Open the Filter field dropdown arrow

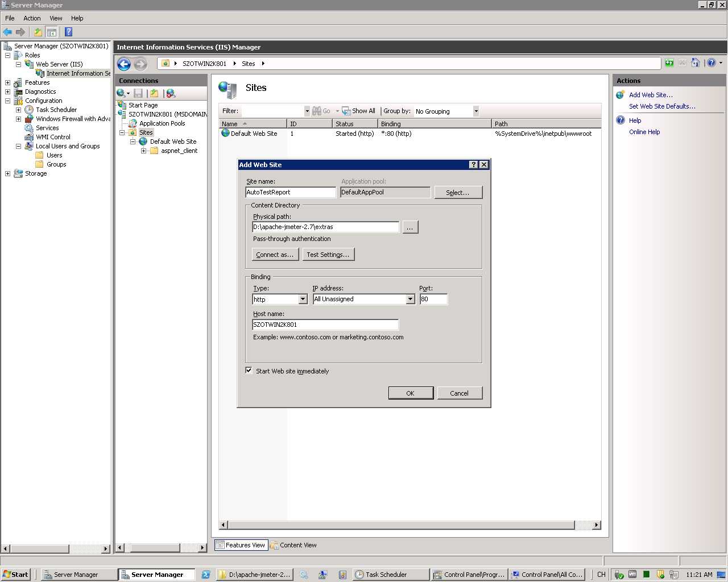[x=307, y=111]
